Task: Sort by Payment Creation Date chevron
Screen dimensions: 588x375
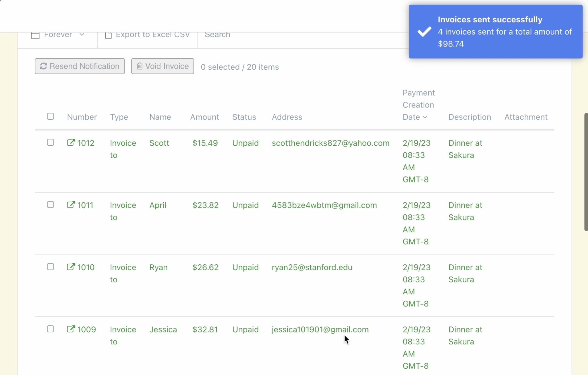Action: [425, 117]
